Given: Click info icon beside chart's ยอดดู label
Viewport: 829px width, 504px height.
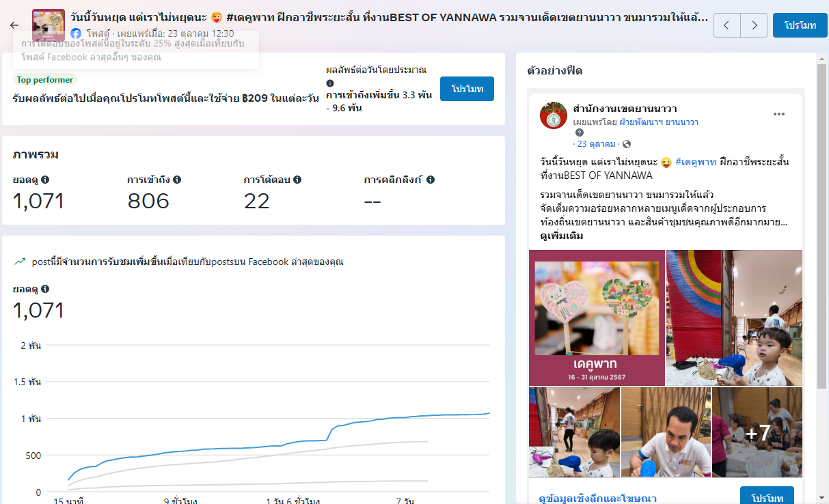Looking at the screenshot, I should [x=45, y=289].
